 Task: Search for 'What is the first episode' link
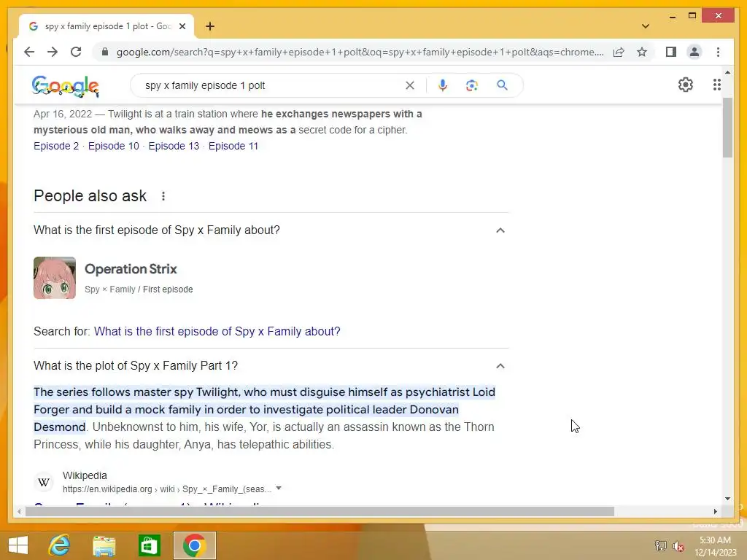pyautogui.click(x=217, y=332)
